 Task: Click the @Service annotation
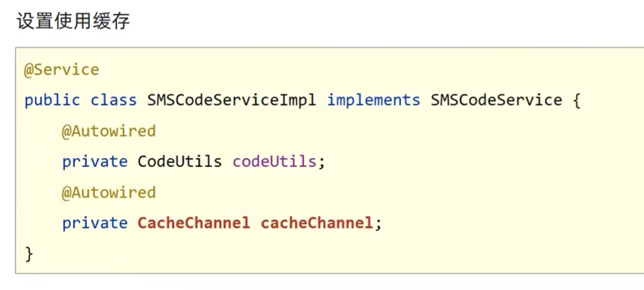[61, 70]
